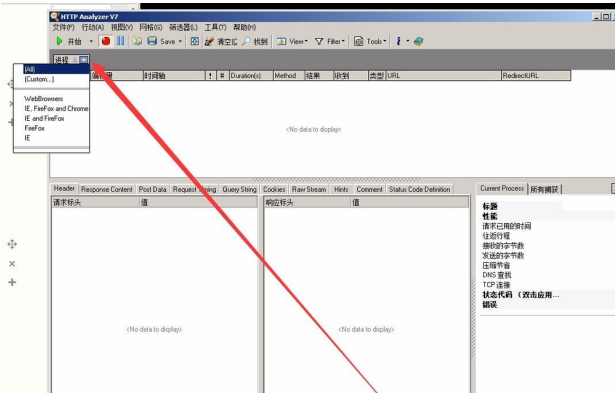The width and height of the screenshot is (616, 403).
Task: Click the 时间轴 column header
Action: coord(174,75)
